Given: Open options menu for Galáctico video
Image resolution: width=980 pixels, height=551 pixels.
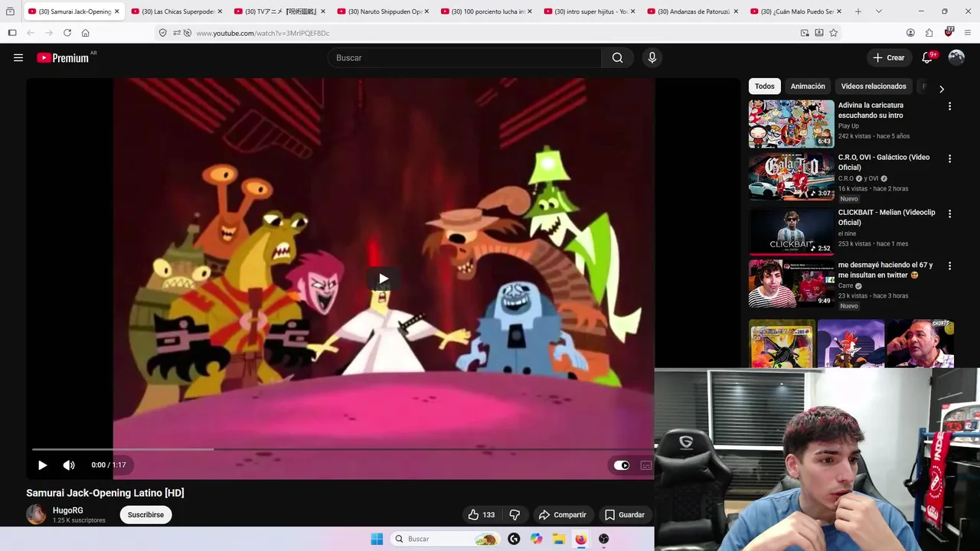Looking at the screenshot, I should 949,158.
